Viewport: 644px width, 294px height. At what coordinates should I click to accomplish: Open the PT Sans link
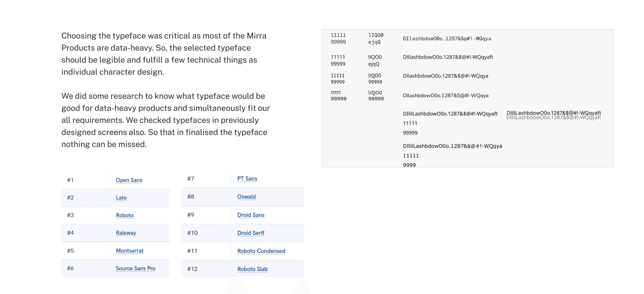pyautogui.click(x=247, y=178)
